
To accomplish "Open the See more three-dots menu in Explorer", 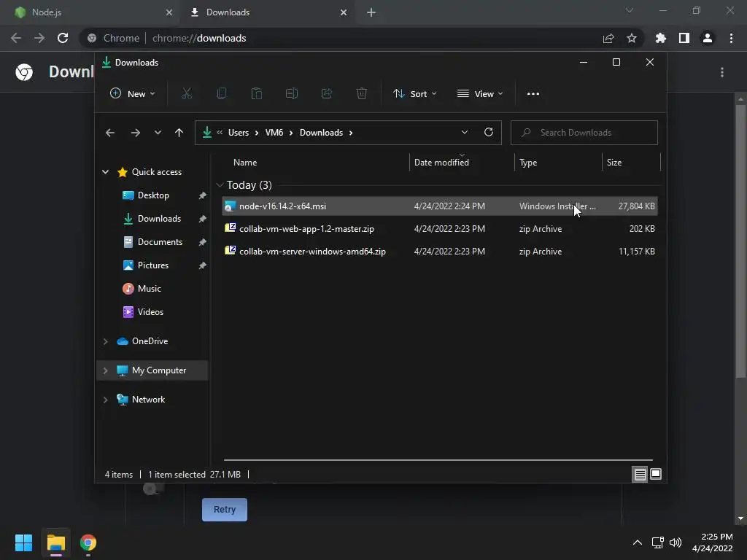I will click(533, 94).
